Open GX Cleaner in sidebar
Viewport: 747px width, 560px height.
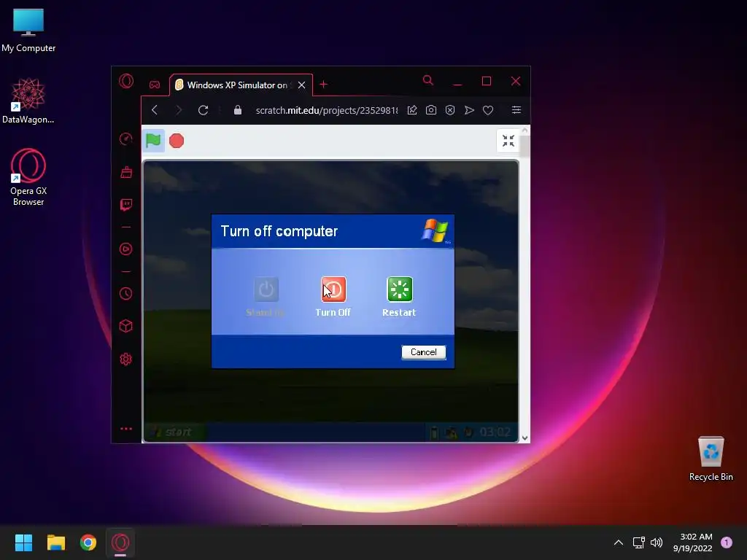click(125, 172)
